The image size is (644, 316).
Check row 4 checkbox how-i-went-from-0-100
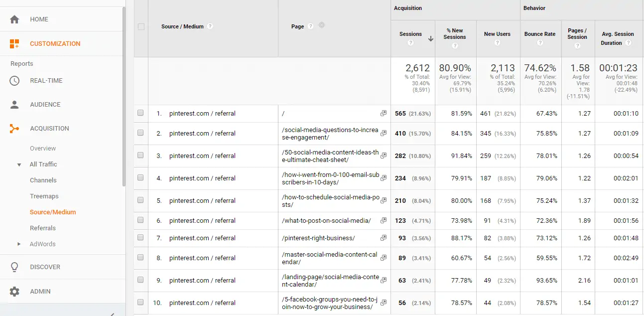pyautogui.click(x=140, y=178)
